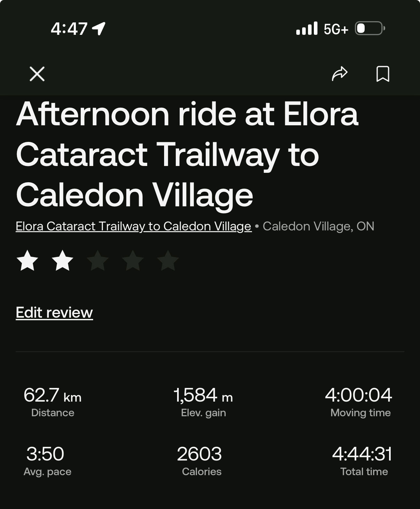Screen dimensions: 420x509
Task: Save the activity with the bookmark icon
Action: (x=383, y=74)
